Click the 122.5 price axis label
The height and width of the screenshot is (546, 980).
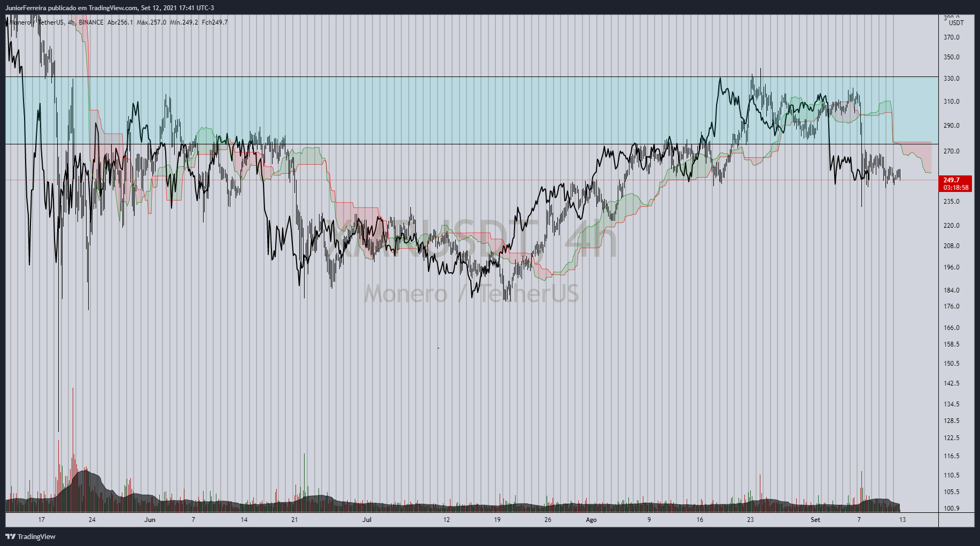951,438
